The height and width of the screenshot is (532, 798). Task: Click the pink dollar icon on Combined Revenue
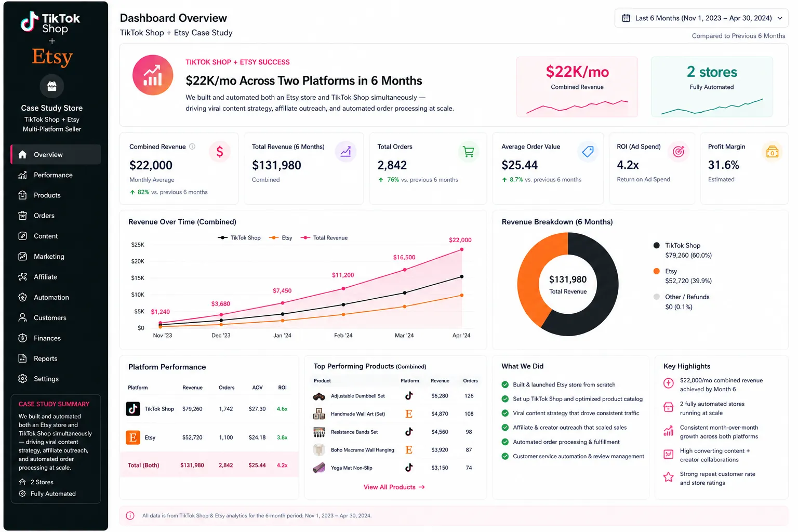(x=220, y=152)
